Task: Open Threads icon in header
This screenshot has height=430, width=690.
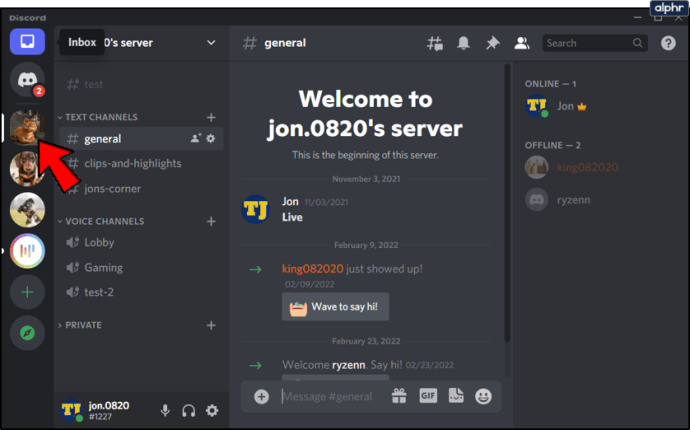Action: click(x=435, y=43)
